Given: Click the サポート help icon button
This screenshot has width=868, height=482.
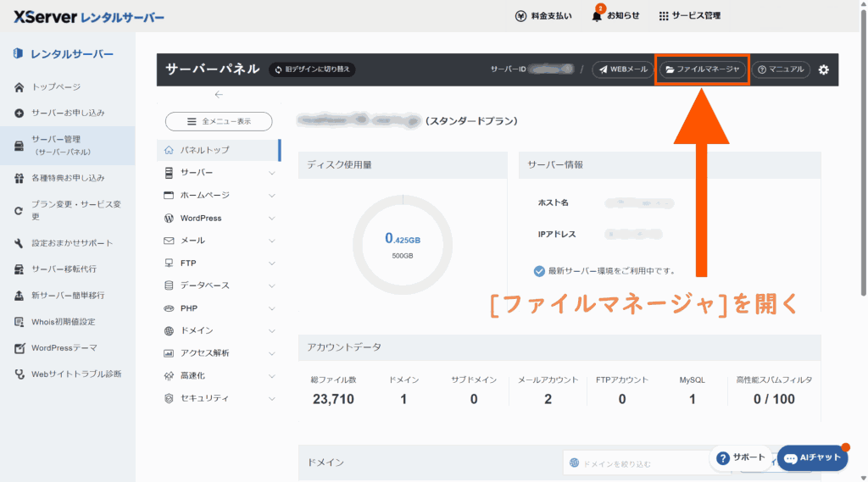Looking at the screenshot, I should coord(740,457).
